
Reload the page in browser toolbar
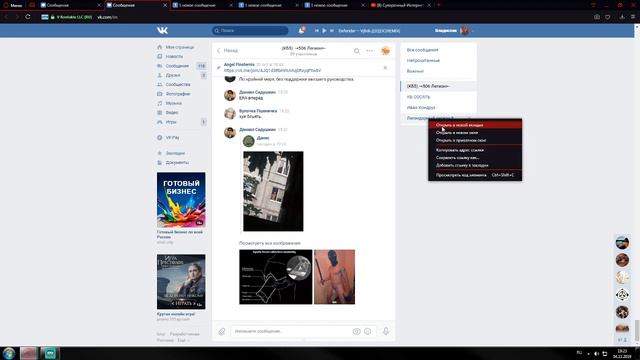[28, 17]
